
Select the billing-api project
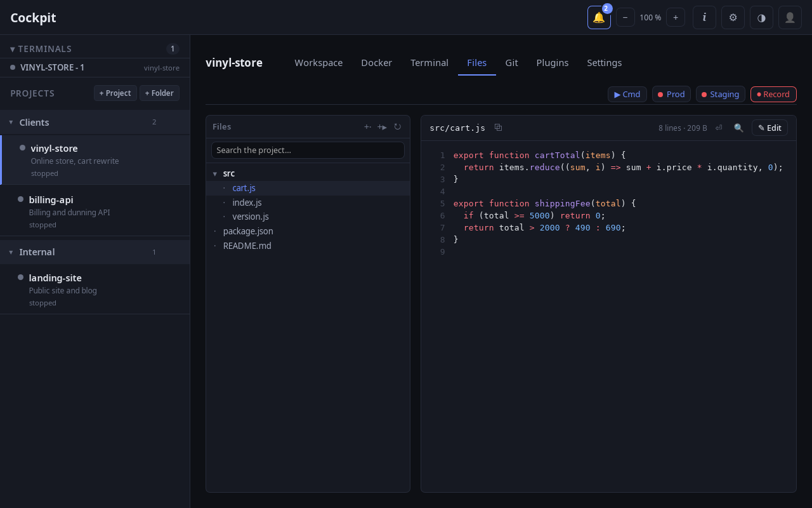pyautogui.click(x=95, y=211)
